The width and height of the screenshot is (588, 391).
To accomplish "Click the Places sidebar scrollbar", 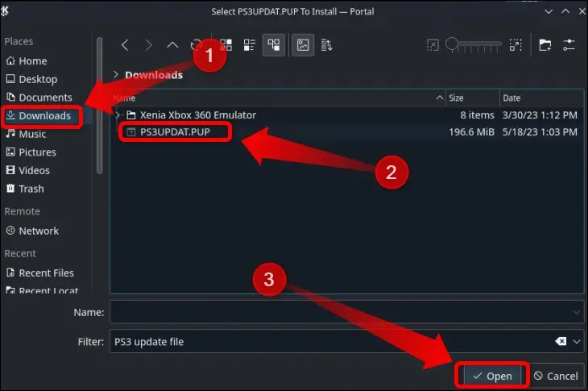I will (x=99, y=106).
